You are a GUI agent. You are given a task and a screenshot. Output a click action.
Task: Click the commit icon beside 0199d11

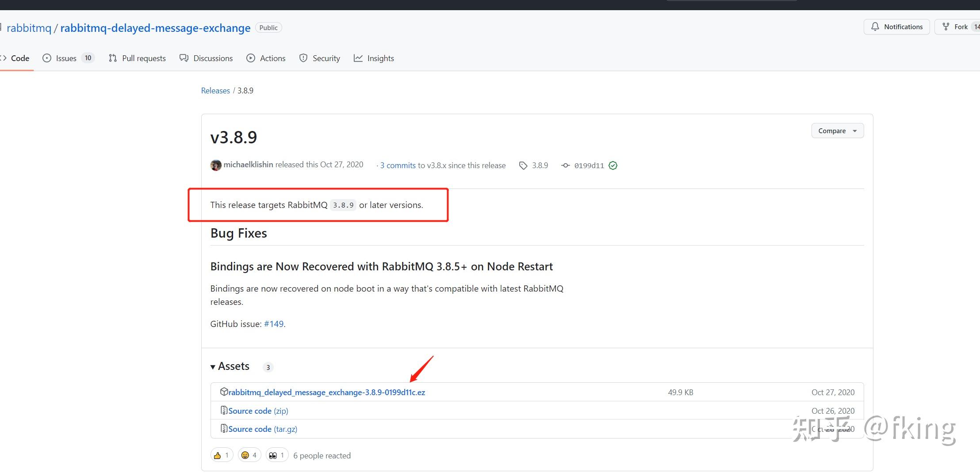pyautogui.click(x=565, y=165)
